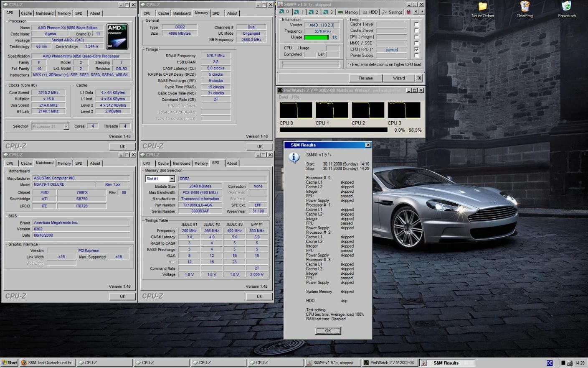Click the AMD Phenom logo in CPU-Z
The width and height of the screenshot is (588, 368).
tap(117, 36)
